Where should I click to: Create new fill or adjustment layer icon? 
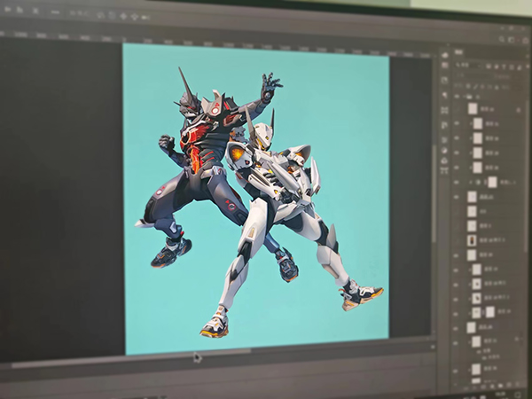(494, 387)
